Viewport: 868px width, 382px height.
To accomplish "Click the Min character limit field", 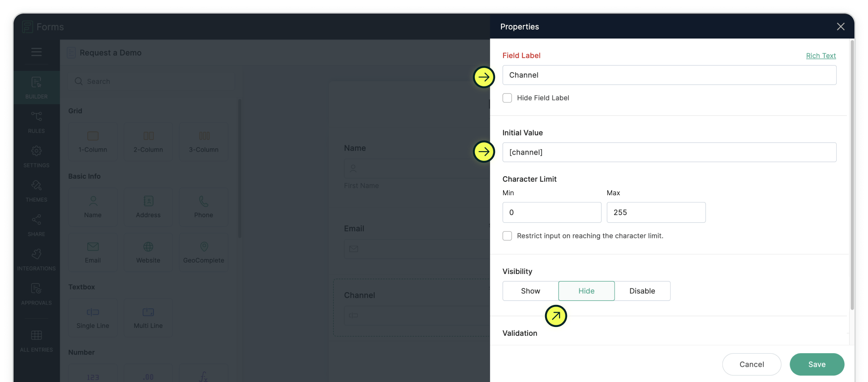I will click(x=552, y=212).
